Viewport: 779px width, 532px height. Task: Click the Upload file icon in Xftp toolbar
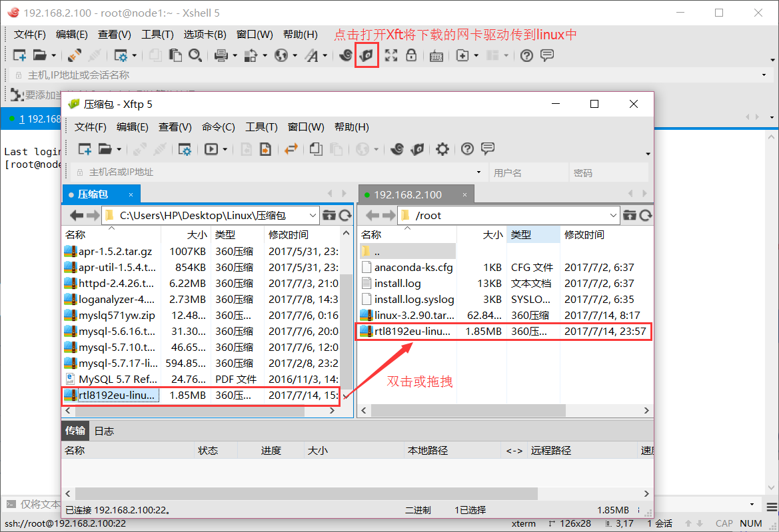266,149
